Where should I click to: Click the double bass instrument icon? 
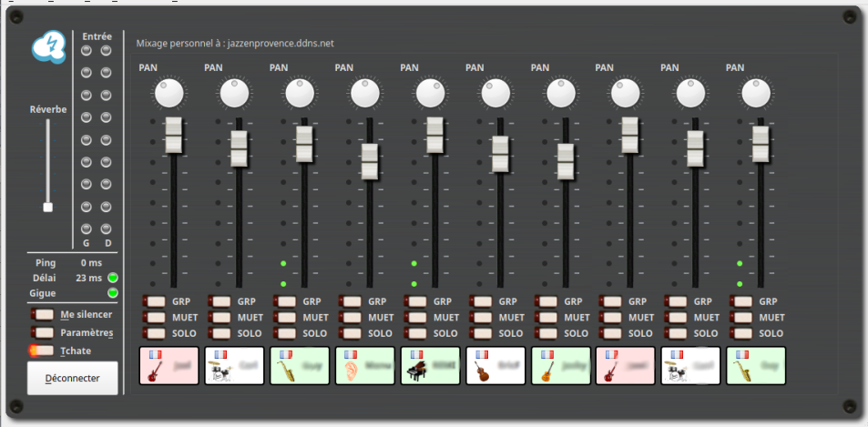click(x=481, y=371)
